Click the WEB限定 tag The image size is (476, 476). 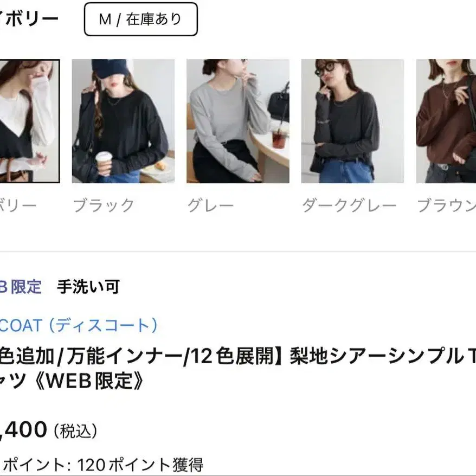21,287
